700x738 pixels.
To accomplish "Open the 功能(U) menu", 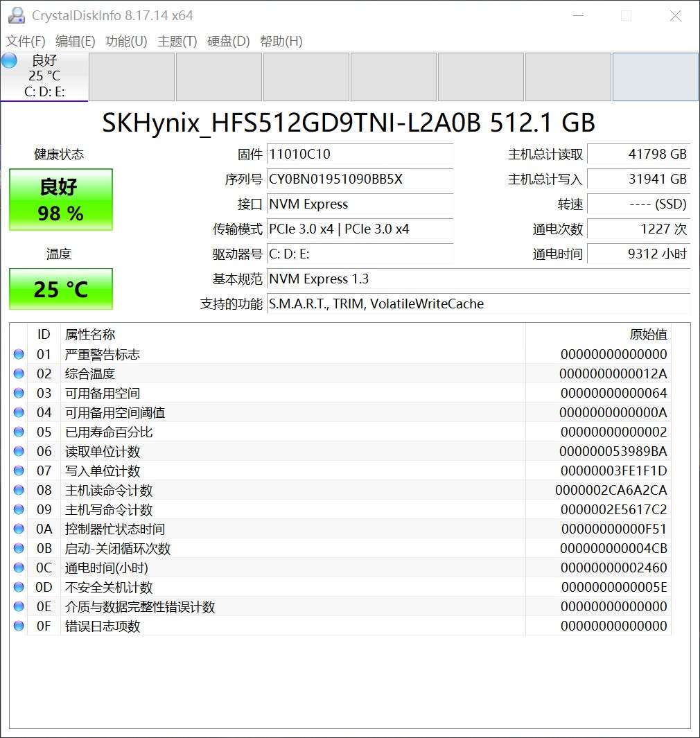I will pyautogui.click(x=126, y=42).
